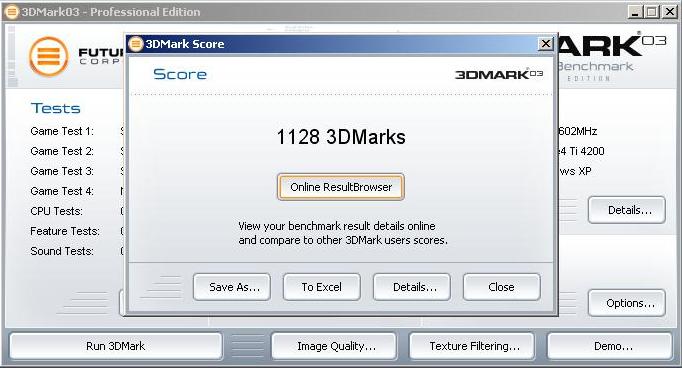Minimize the 3DMark03 main window
The height and width of the screenshot is (368, 682).
tap(635, 12)
